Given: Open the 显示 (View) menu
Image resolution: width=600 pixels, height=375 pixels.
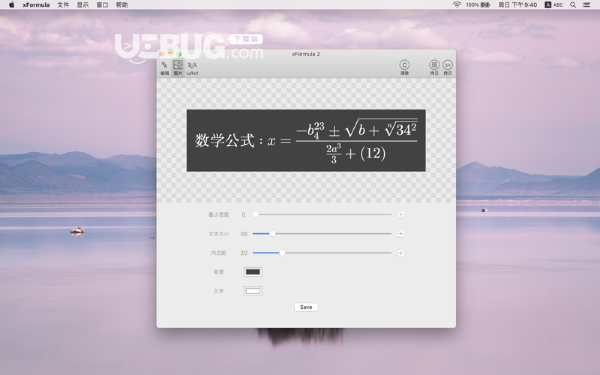Looking at the screenshot, I should (83, 5).
